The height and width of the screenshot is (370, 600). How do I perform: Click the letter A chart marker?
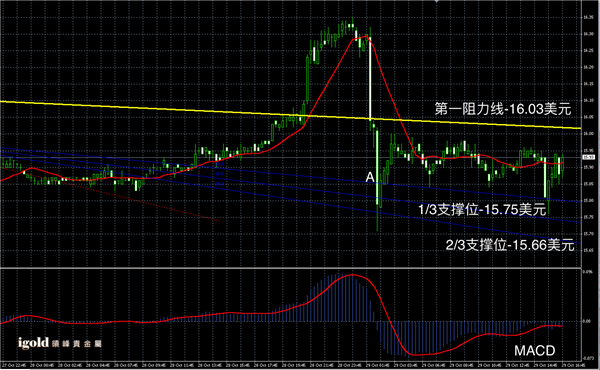(370, 178)
